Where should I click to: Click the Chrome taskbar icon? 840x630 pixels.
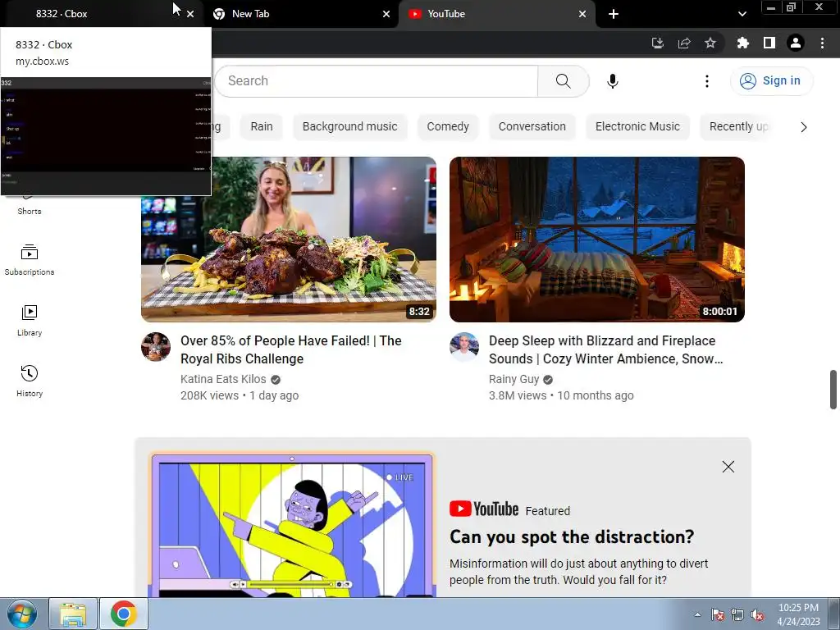[123, 614]
